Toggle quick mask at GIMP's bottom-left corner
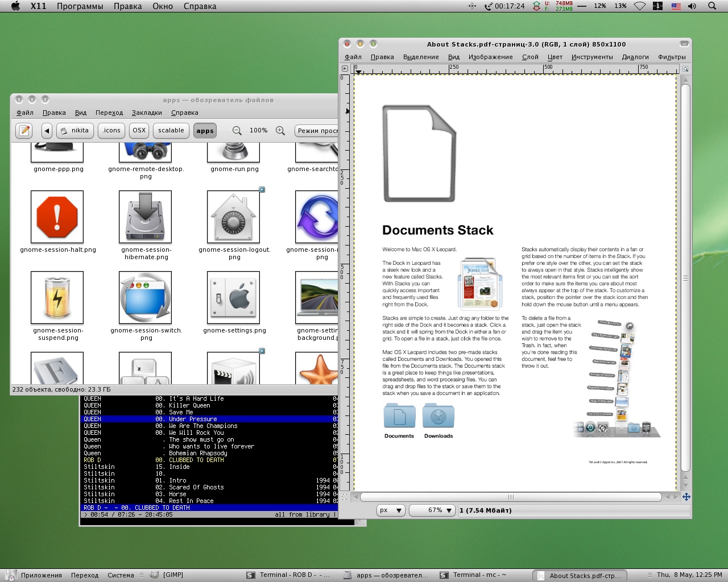Viewport: 728px width, 582px height. pos(345,497)
